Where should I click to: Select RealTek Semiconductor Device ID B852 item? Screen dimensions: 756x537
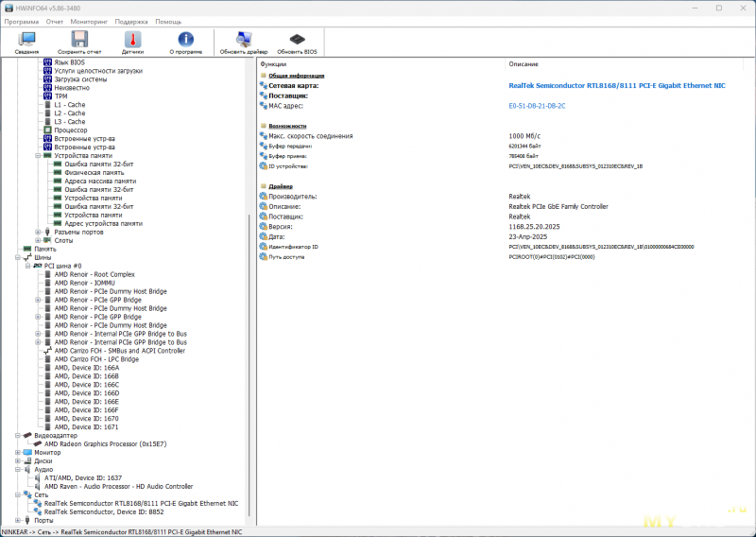pyautogui.click(x=104, y=511)
